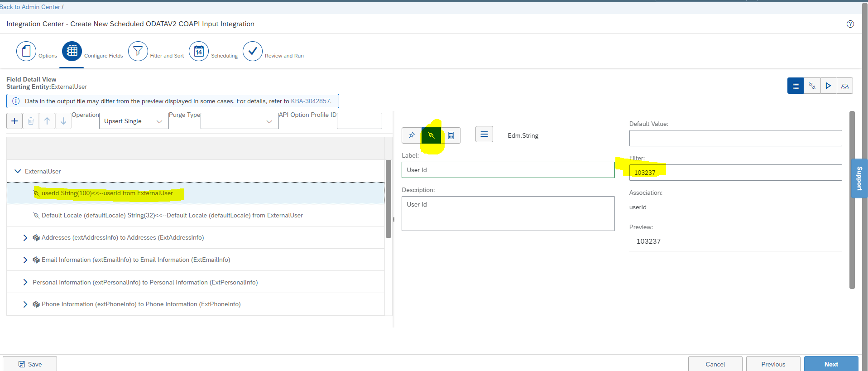Click the run preview play icon
This screenshot has height=371, width=868.
point(828,86)
